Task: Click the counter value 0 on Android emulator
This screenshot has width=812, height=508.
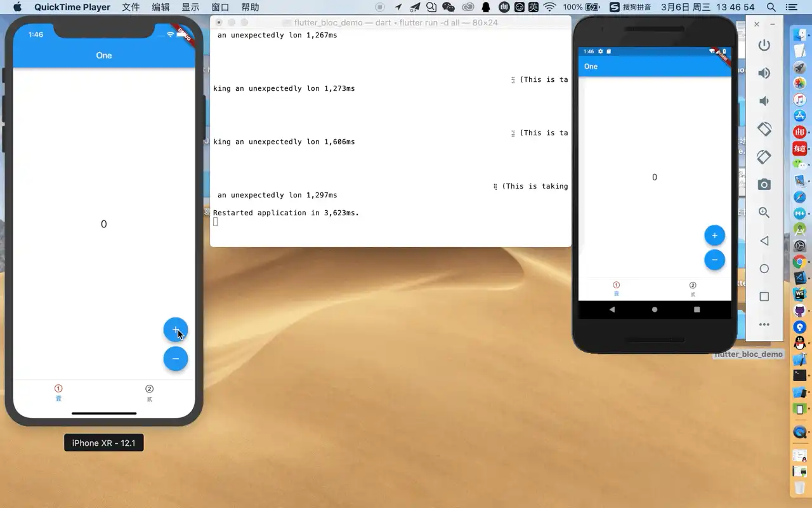Action: [655, 177]
